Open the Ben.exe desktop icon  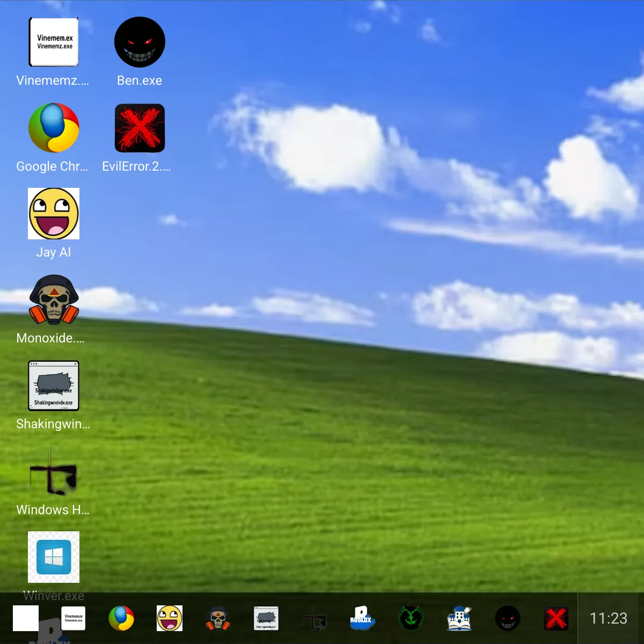coord(140,42)
